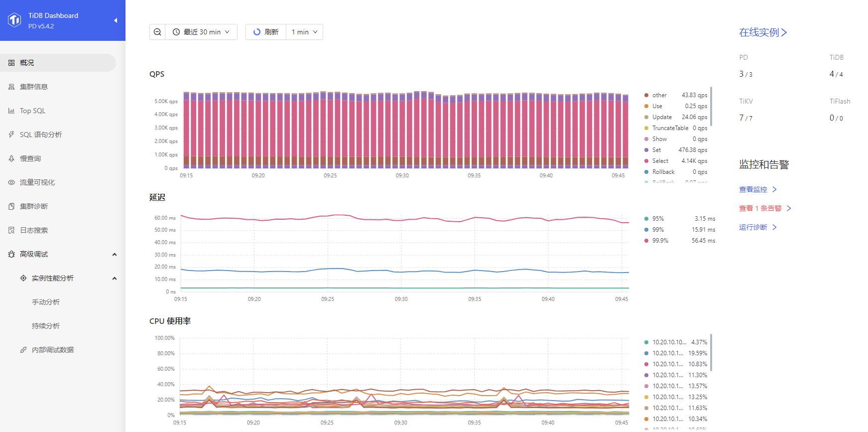This screenshot has height=432, width=868.
Task: Click the SQL 语句分析 lightning icon
Action: [11, 135]
